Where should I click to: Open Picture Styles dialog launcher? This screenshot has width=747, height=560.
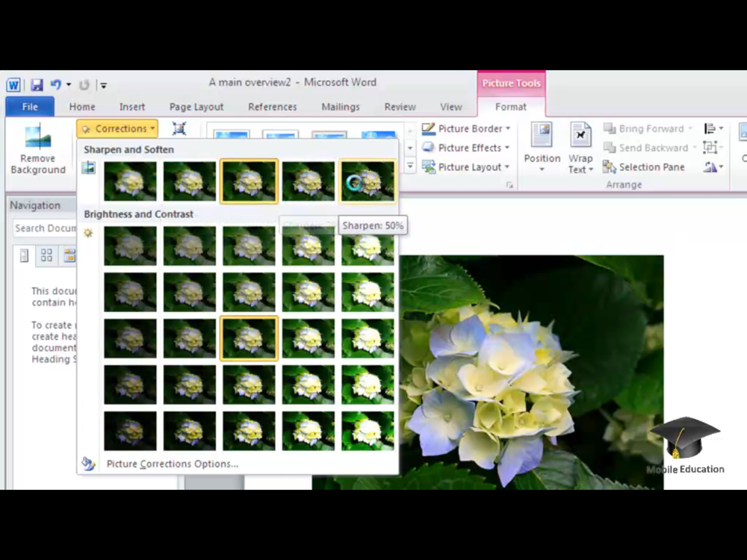tap(509, 184)
